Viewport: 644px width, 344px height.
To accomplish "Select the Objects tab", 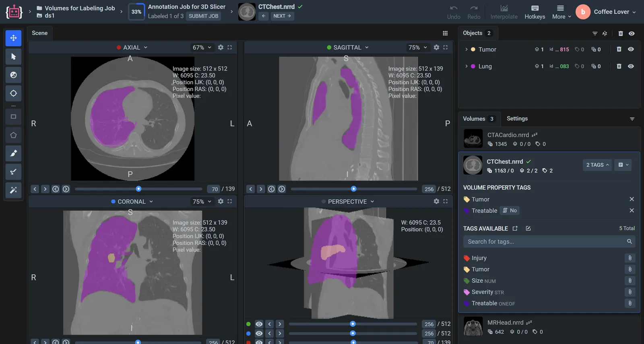I will click(x=478, y=33).
